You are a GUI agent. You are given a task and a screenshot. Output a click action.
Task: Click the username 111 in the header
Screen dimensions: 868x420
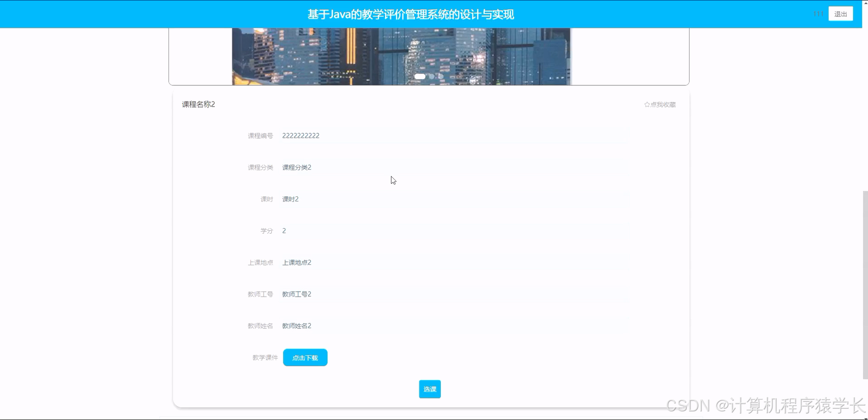click(818, 14)
